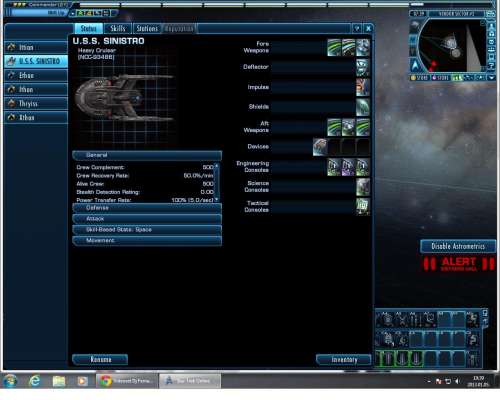Select purple middle Engineering Consoles icon
Image resolution: width=500 pixels, height=400 pixels.
[x=349, y=167]
